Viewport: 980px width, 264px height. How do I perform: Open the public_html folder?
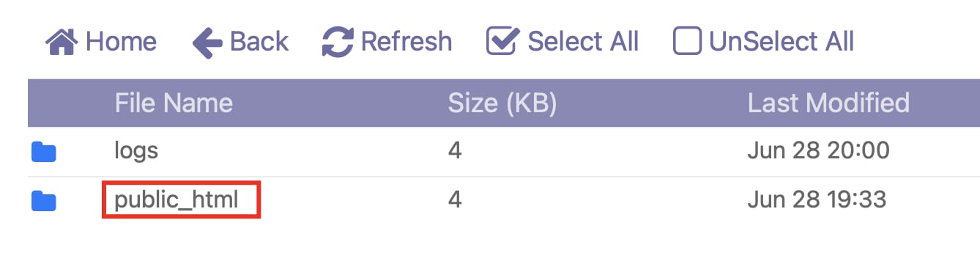[x=177, y=199]
